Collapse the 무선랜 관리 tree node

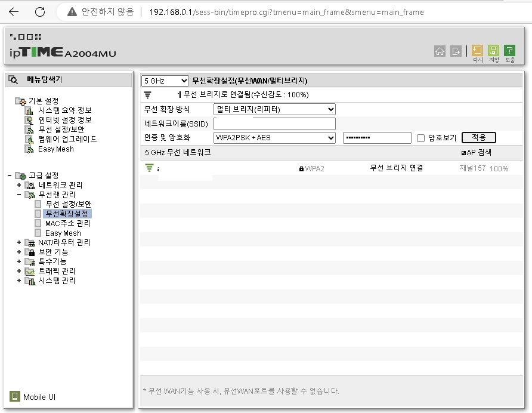click(x=19, y=195)
